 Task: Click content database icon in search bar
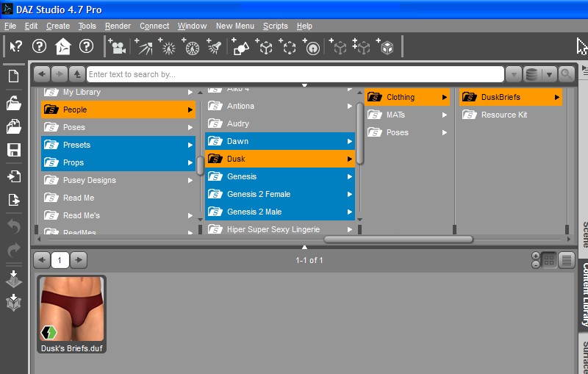click(531, 74)
